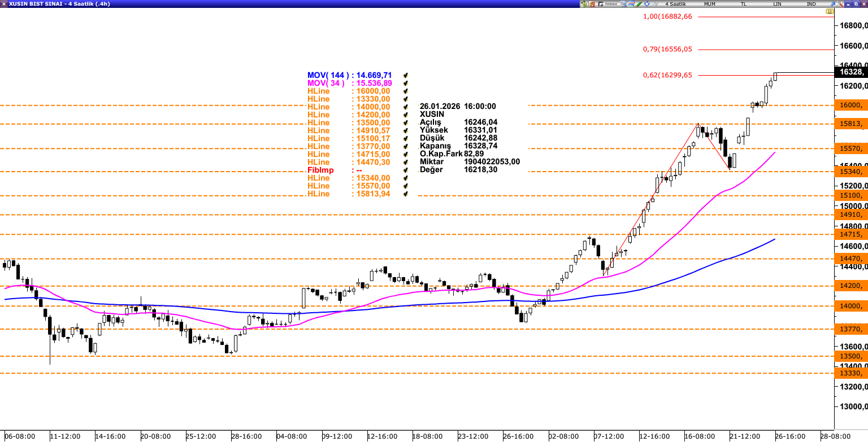Viewport: 868px width, 442px height.
Task: Open the wrench settings tools icon
Action: 840,4
